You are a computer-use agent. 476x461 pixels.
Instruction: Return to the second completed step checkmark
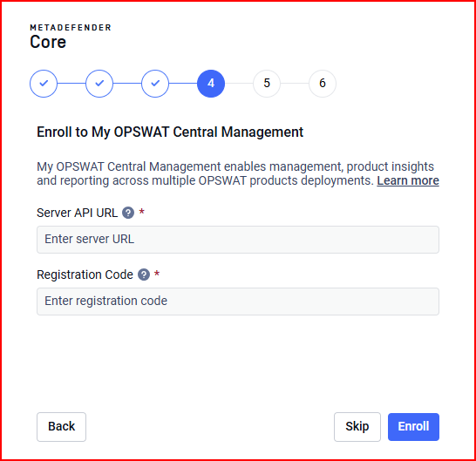pos(99,84)
